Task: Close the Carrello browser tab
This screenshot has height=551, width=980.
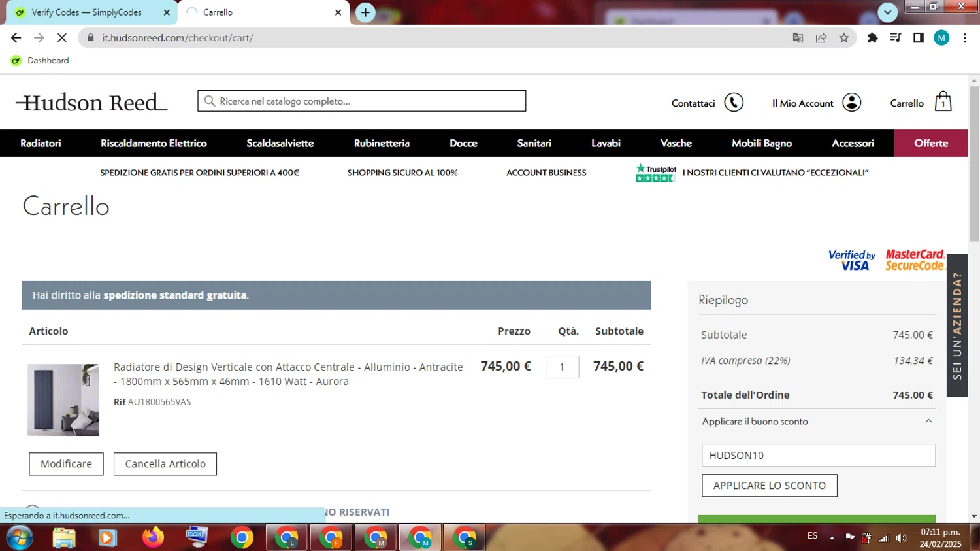Action: 338,12
